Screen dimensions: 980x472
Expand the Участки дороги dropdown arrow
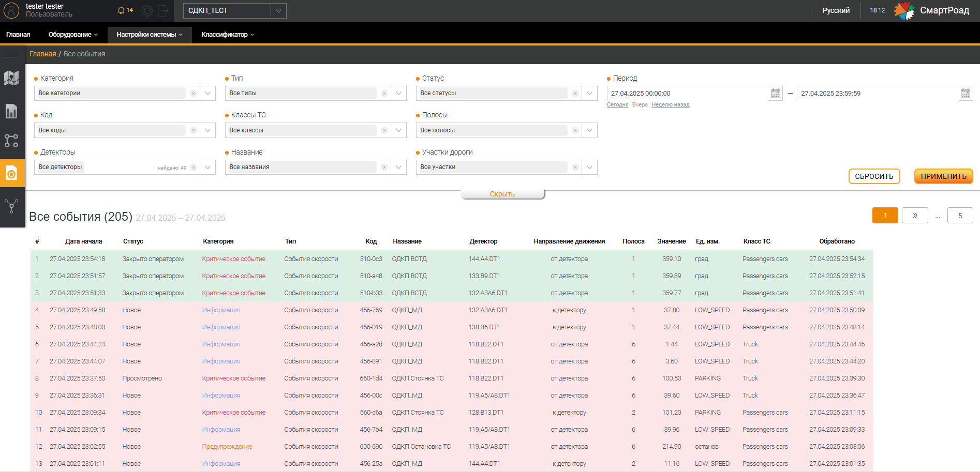(589, 168)
